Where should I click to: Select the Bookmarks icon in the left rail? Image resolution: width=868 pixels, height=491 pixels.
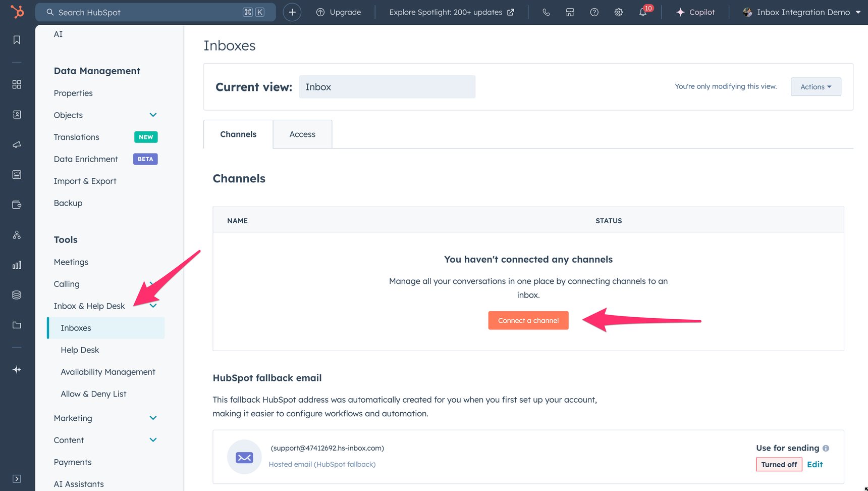[x=17, y=39]
